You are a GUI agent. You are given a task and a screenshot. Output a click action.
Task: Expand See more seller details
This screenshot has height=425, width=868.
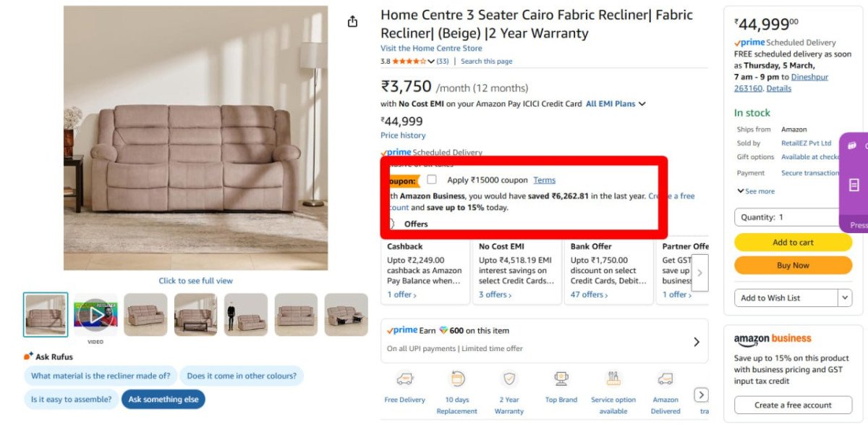[x=756, y=191]
